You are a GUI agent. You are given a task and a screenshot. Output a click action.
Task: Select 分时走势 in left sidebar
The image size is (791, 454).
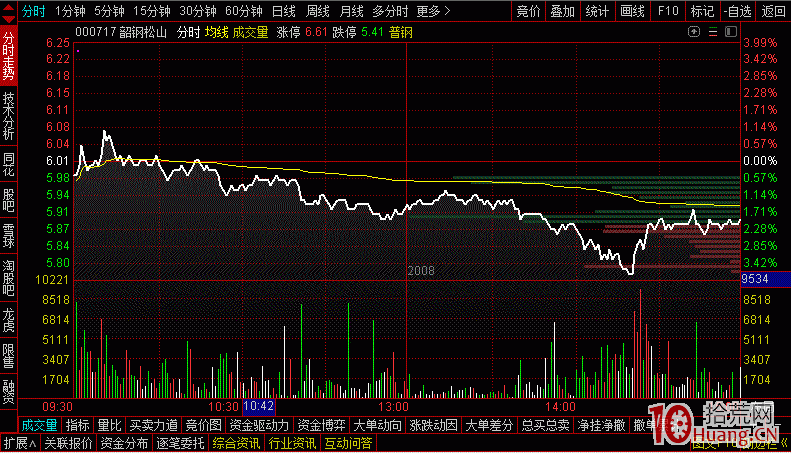pos(9,55)
